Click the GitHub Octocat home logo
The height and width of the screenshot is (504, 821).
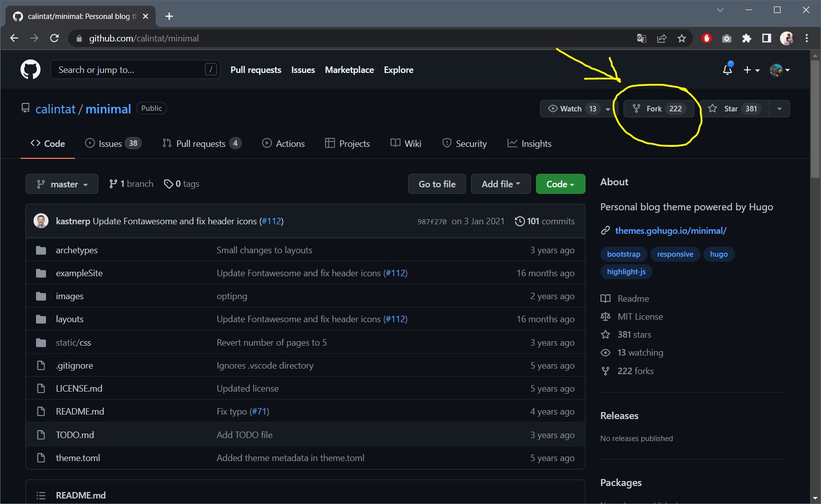click(30, 69)
